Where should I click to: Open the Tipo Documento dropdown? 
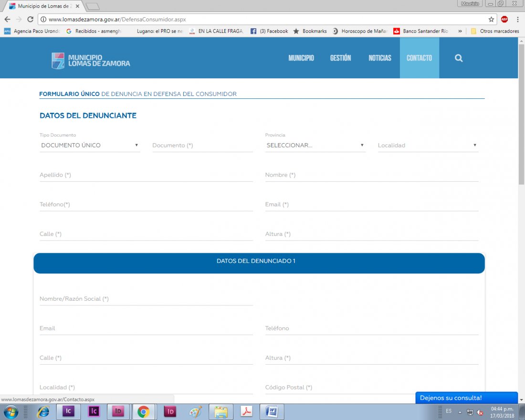click(90, 146)
